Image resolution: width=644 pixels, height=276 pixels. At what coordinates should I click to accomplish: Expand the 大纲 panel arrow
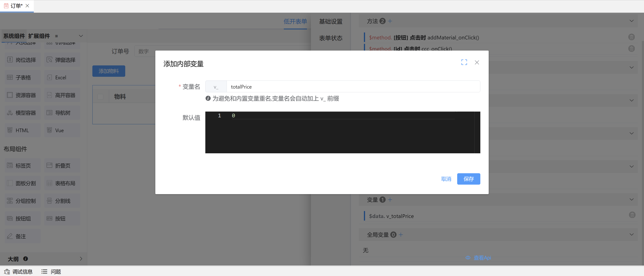81,259
